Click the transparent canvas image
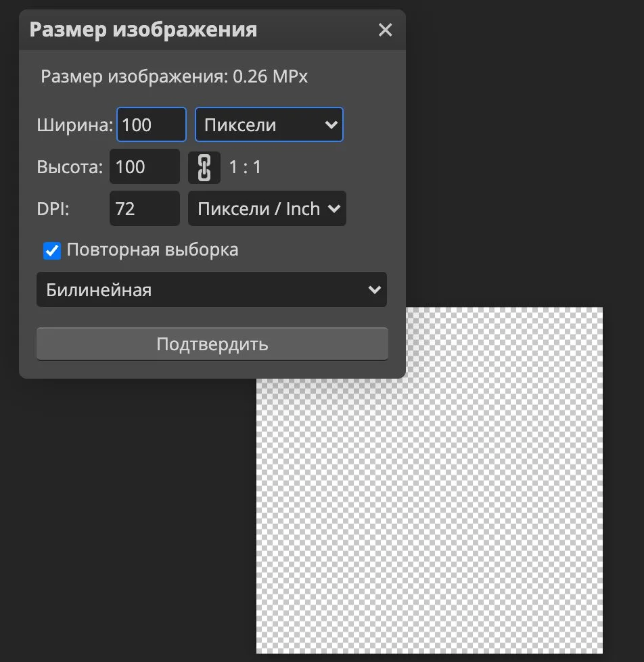 pos(430,481)
